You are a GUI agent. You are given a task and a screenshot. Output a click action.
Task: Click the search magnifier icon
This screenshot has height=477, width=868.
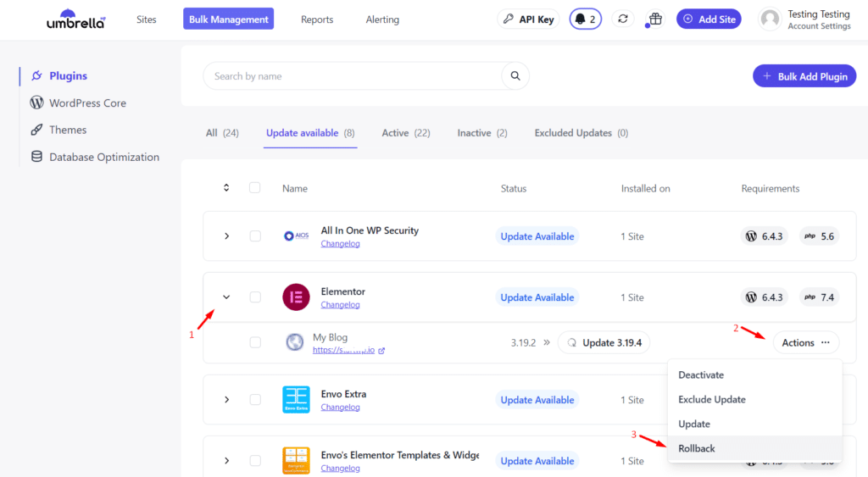(515, 75)
